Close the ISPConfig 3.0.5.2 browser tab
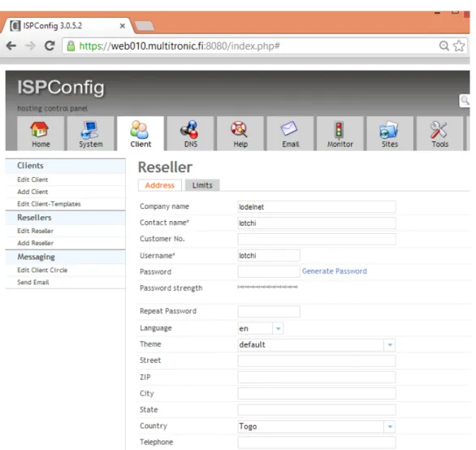The image size is (476, 450). 123,26
